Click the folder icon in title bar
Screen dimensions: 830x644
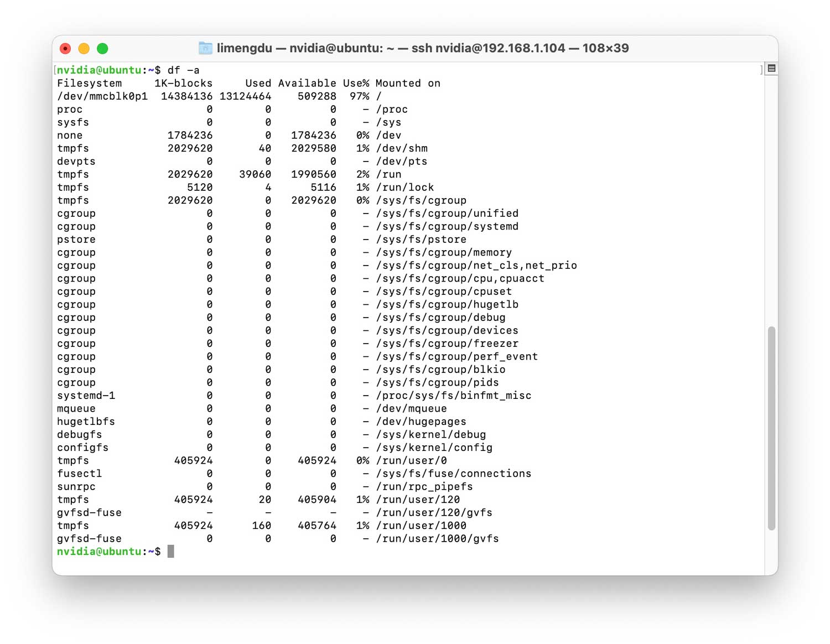[205, 48]
